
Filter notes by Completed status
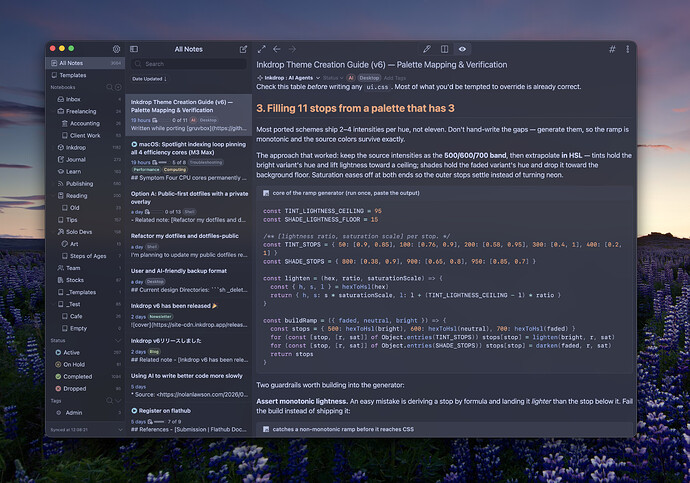click(85, 377)
